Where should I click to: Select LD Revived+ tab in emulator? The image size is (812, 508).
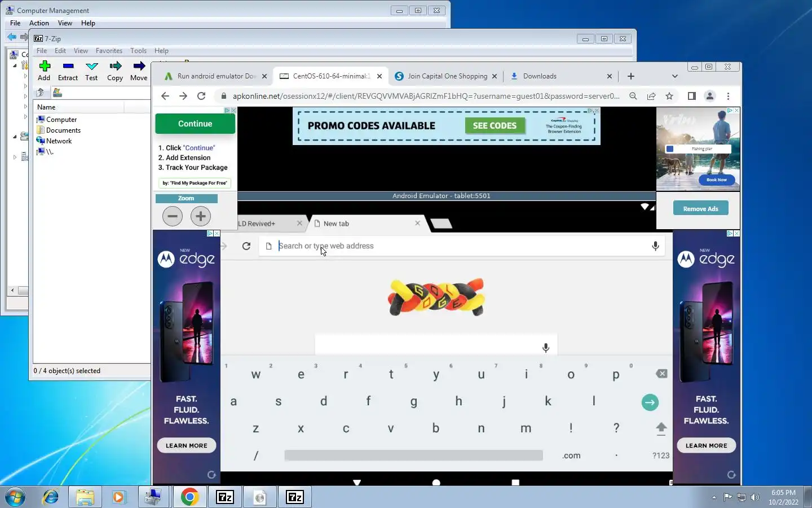[x=257, y=224]
